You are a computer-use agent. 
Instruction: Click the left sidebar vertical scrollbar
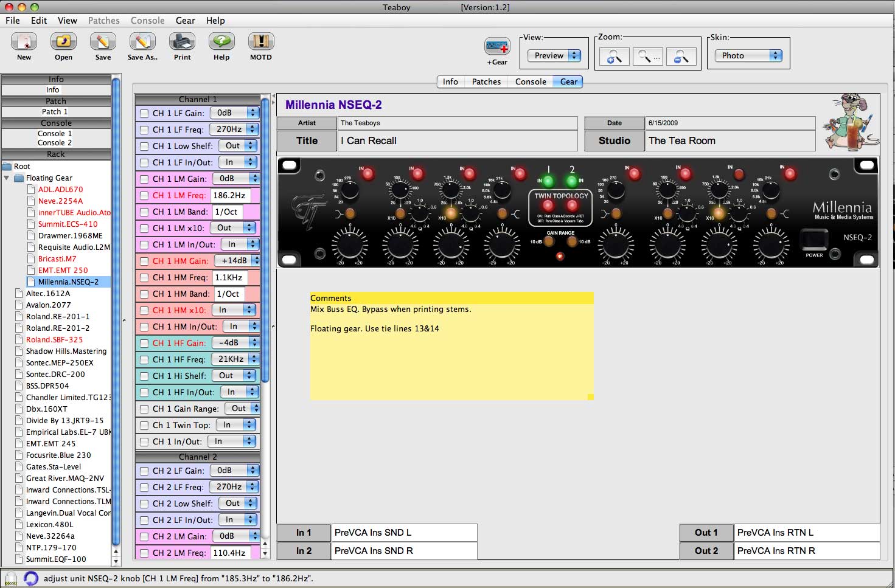[116, 310]
